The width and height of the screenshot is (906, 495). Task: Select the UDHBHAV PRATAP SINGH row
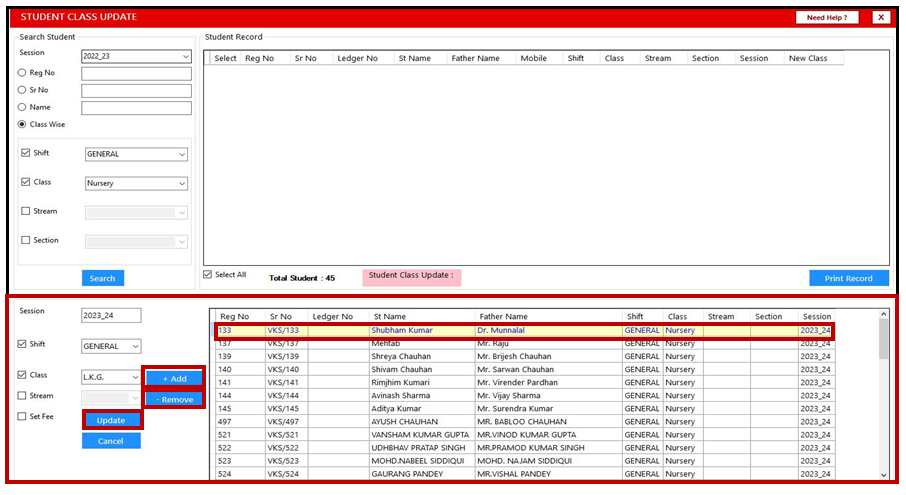tap(525, 448)
